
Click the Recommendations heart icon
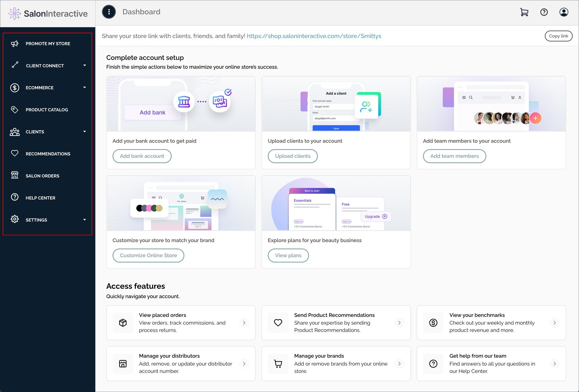pos(14,153)
